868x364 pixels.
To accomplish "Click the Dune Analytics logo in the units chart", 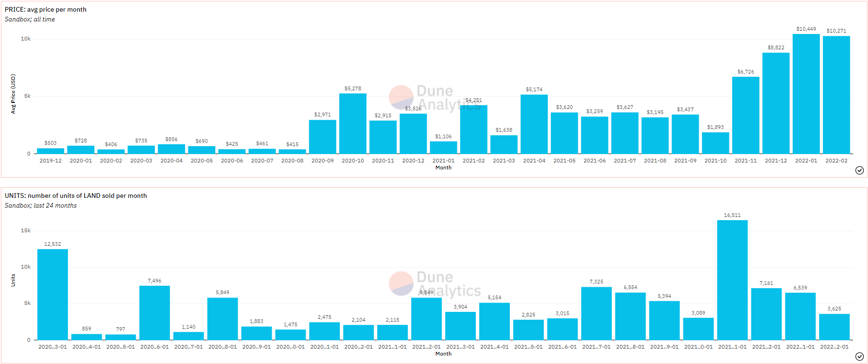I will point(434,284).
